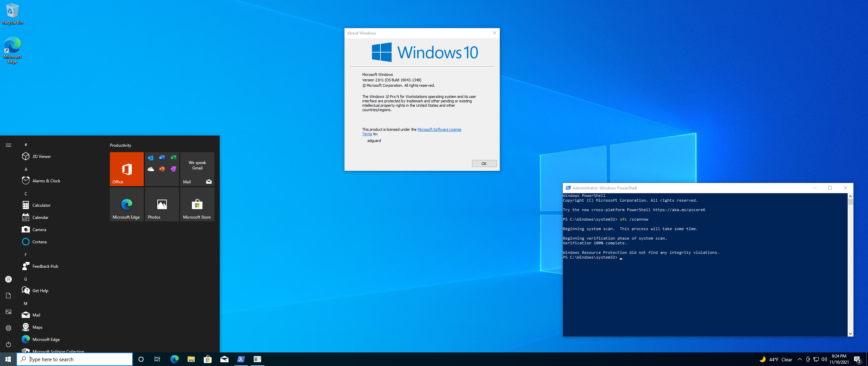Viewport: 868px width, 366px height.
Task: Jump to letter F section header
Action: (x=26, y=255)
